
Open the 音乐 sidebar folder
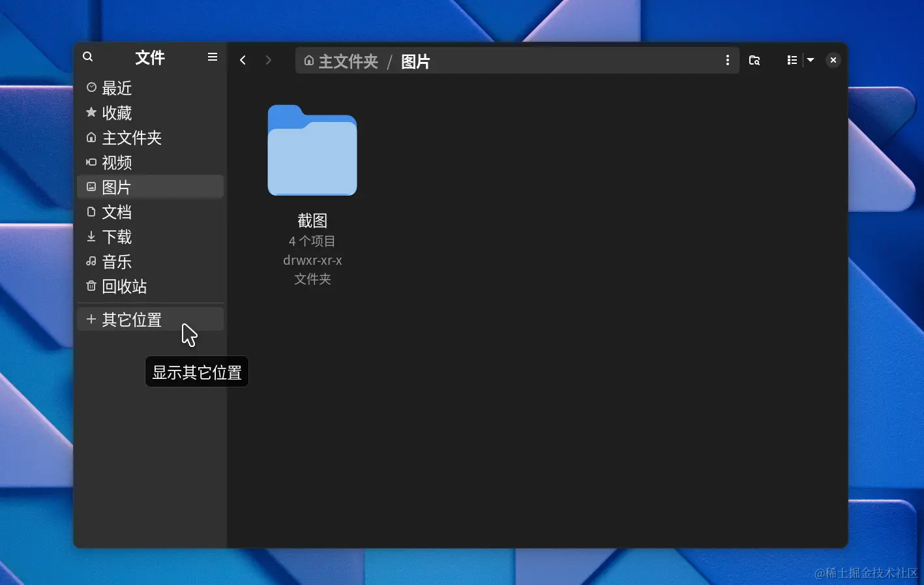click(150, 262)
